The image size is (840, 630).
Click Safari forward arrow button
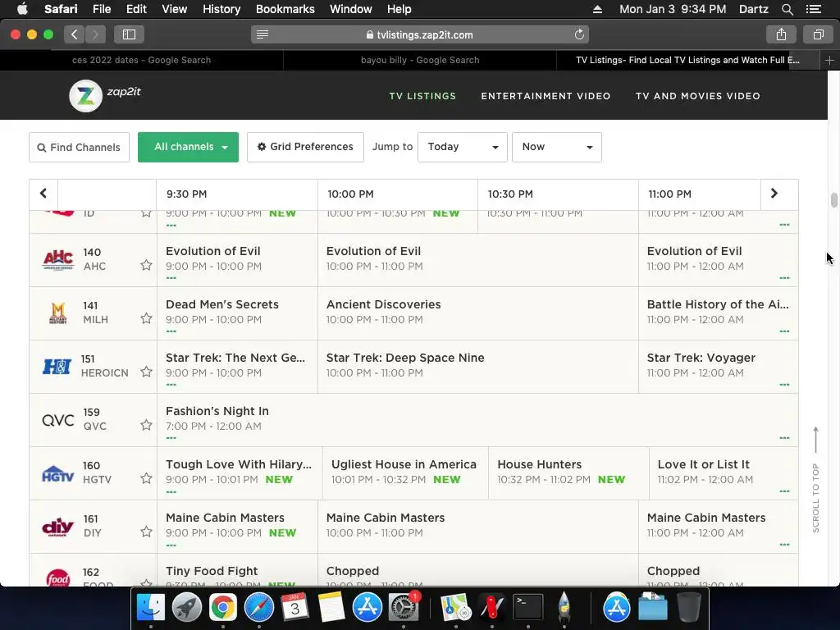tap(95, 34)
